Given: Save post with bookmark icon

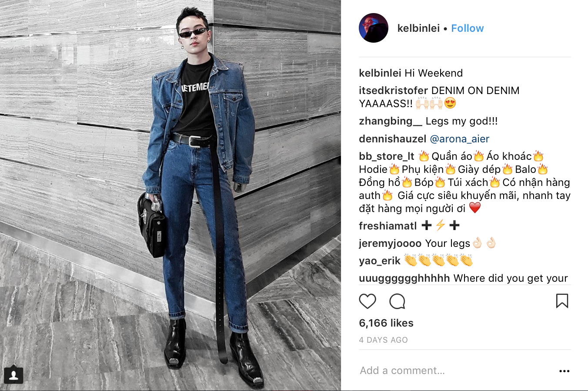Looking at the screenshot, I should 562,301.
